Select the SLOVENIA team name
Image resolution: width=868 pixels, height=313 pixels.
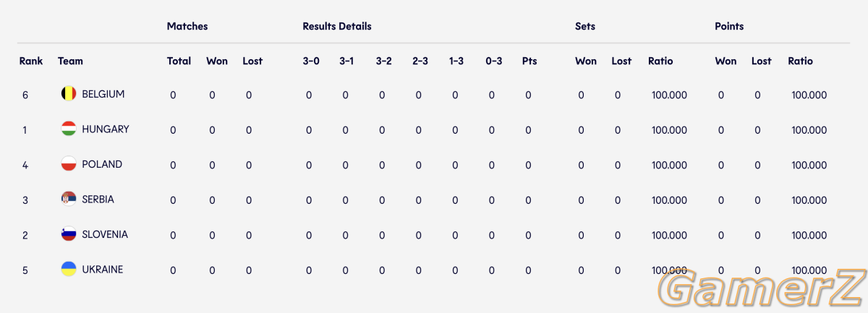pos(105,234)
